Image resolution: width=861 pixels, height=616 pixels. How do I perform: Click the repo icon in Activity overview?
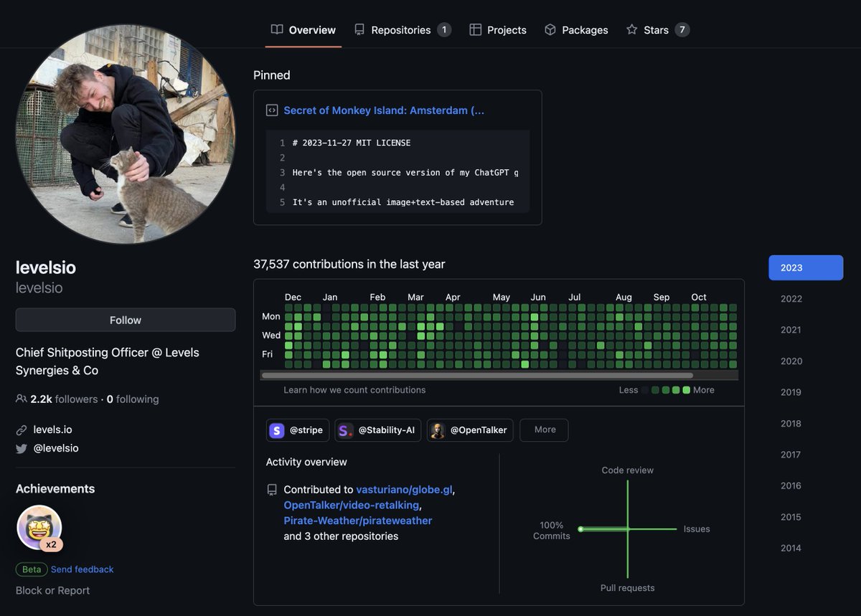click(x=272, y=490)
